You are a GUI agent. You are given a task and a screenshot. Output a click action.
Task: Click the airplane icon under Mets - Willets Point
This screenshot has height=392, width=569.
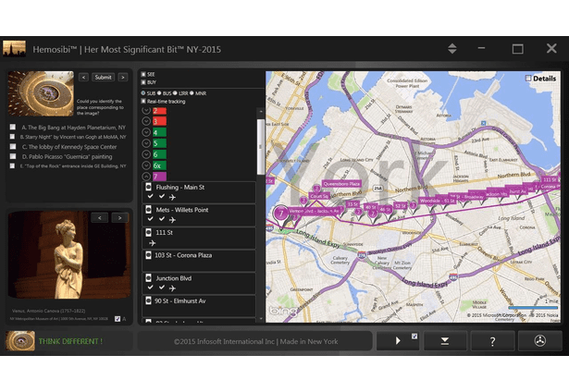(172, 220)
